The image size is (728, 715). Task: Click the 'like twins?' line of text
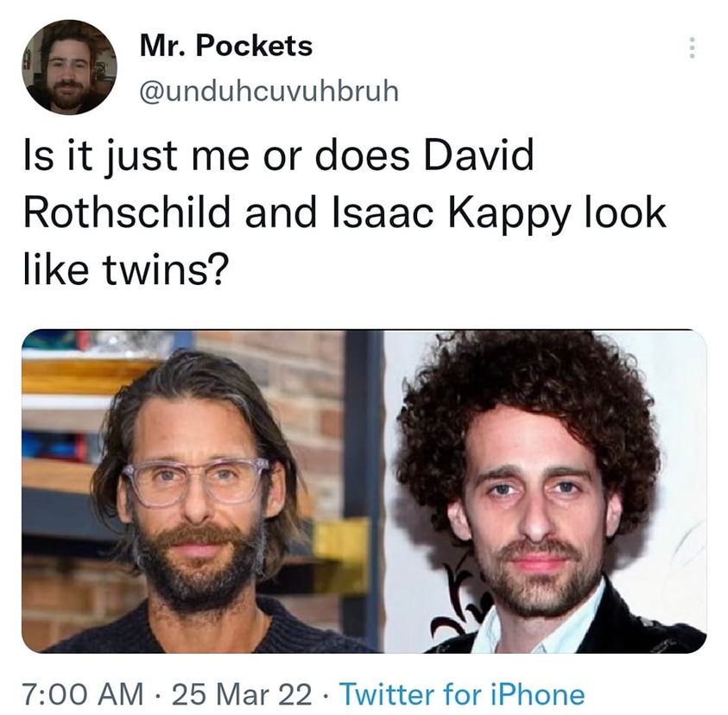tap(126, 269)
